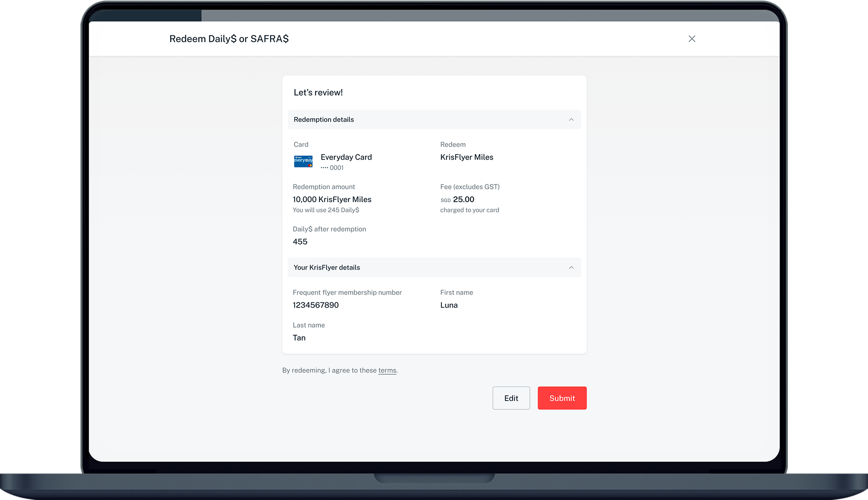Click Your KrisFlyer details section header

point(327,268)
